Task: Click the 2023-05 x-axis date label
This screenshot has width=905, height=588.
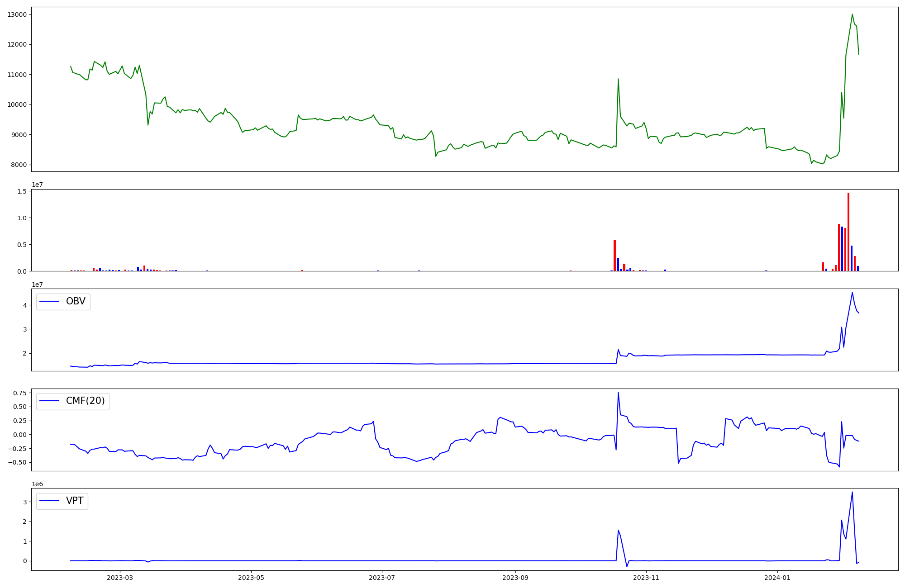Action: tap(251, 578)
